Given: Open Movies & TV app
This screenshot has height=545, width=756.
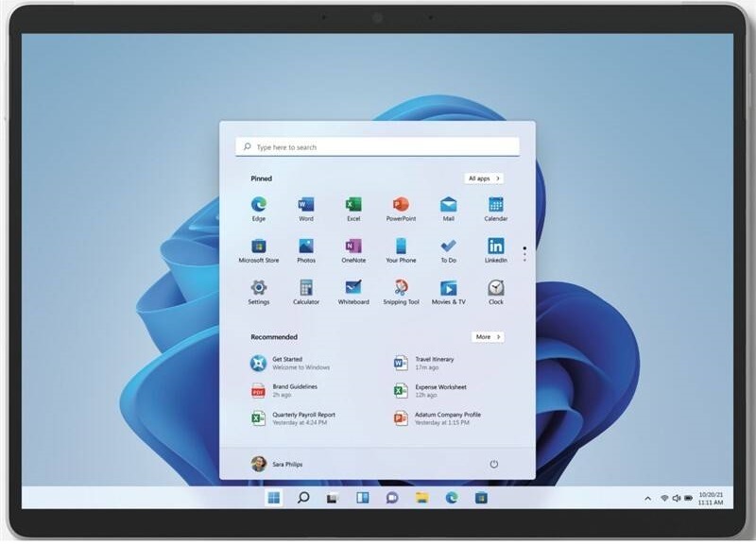Looking at the screenshot, I should click(448, 292).
